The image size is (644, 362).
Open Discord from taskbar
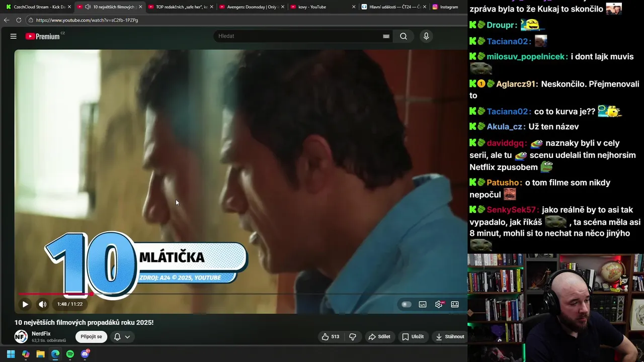pos(85,354)
